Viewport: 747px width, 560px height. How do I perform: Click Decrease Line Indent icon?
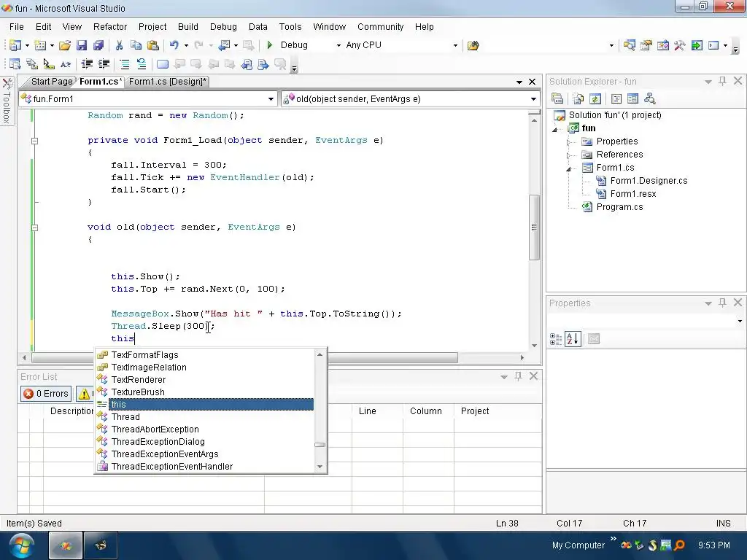88,64
